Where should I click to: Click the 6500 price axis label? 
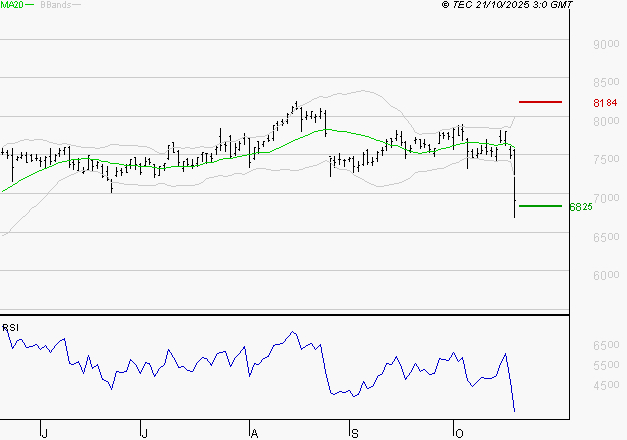[606, 237]
